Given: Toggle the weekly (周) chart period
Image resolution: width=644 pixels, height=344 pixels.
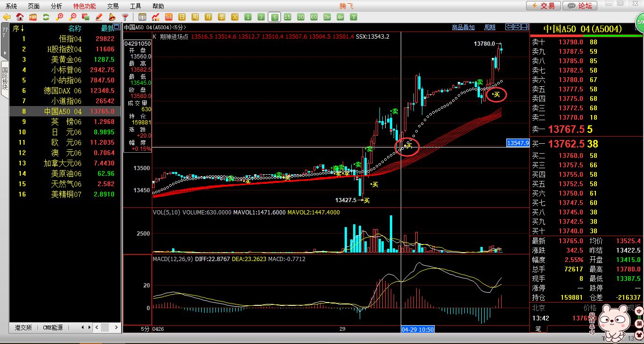Looking at the screenshot, I should 195,17.
